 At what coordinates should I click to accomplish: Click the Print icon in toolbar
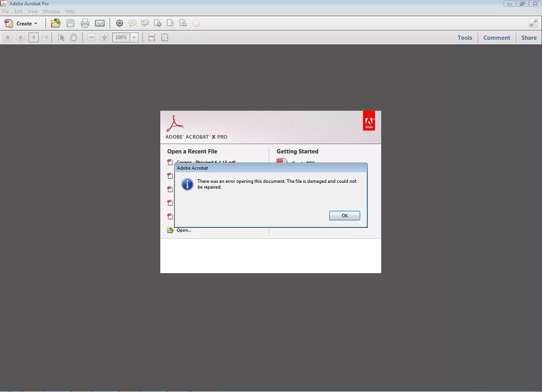coord(85,23)
